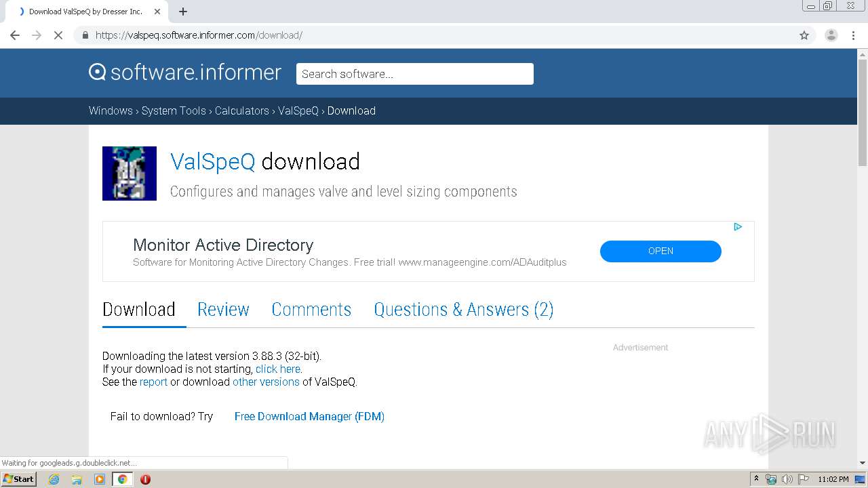This screenshot has height=488, width=868.
Task: Open the Calculators breadcrumb link
Action: pos(242,110)
